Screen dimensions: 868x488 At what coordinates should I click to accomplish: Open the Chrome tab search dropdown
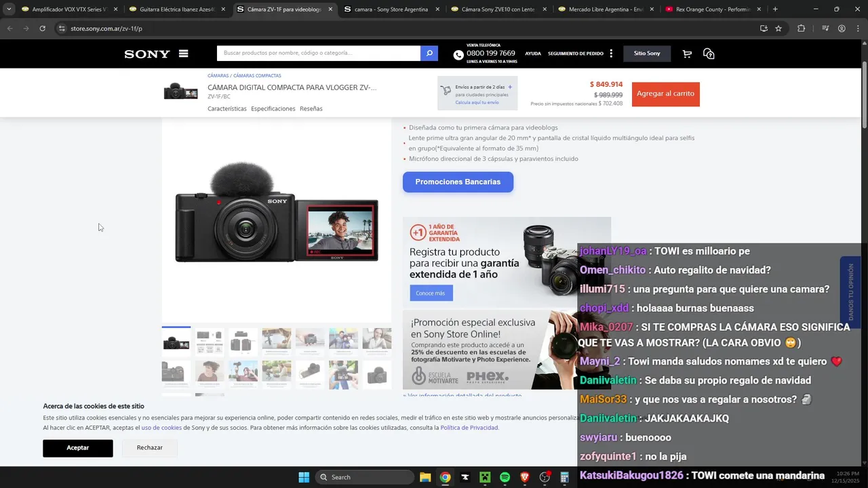click(9, 9)
